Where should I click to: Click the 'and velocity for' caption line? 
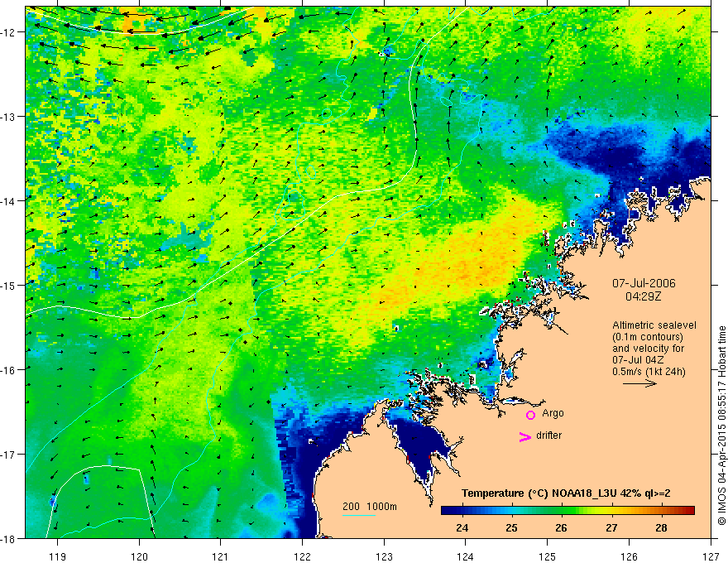click(x=648, y=349)
